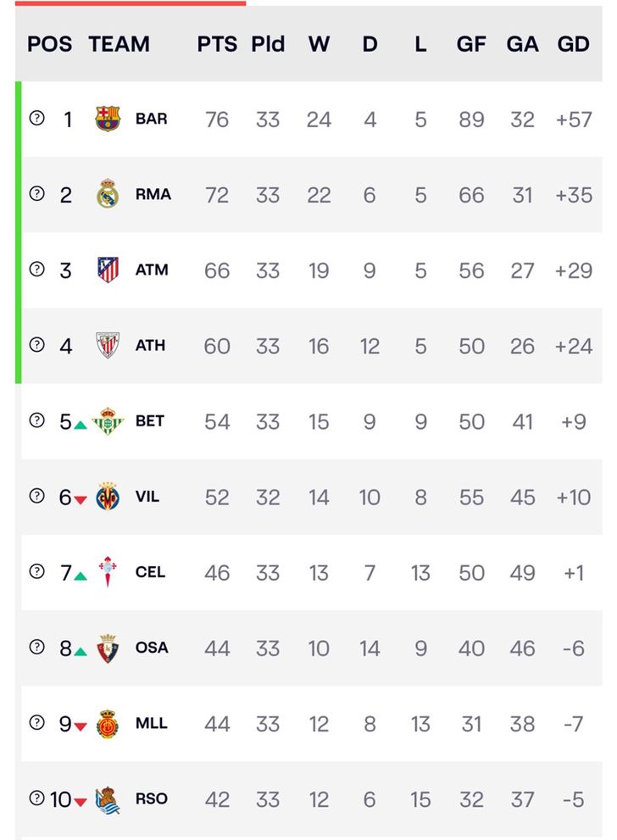Screen dimensions: 617x840
Task: Open the BAR team name link
Action: coord(151,119)
